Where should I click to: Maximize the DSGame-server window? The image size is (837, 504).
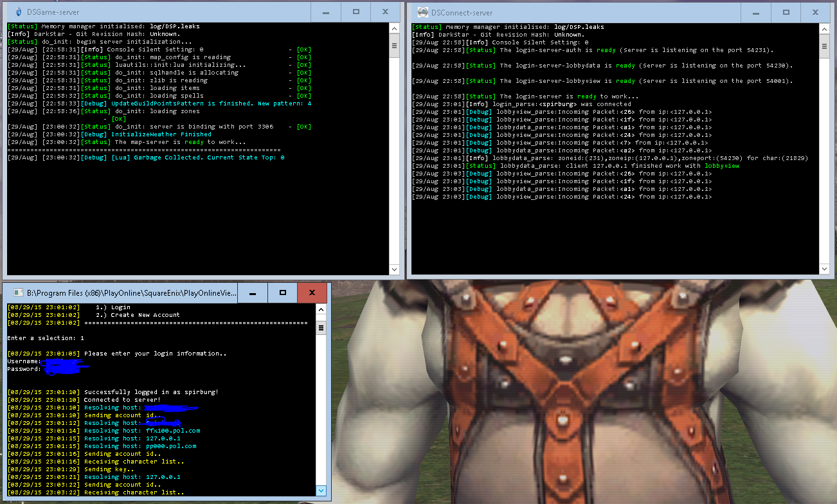pyautogui.click(x=356, y=12)
